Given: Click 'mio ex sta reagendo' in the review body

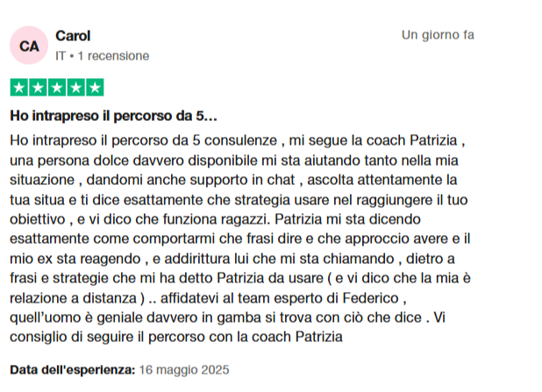Looking at the screenshot, I should 75,259.
